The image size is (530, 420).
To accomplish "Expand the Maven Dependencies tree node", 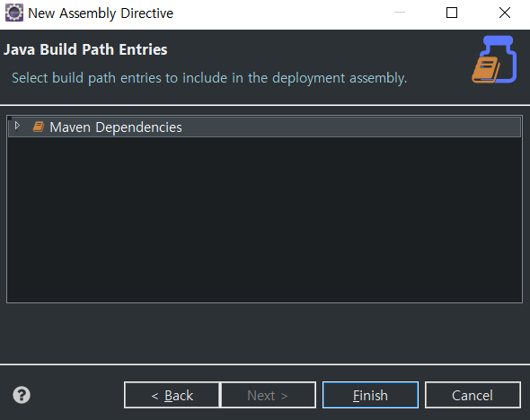I will click(17, 126).
